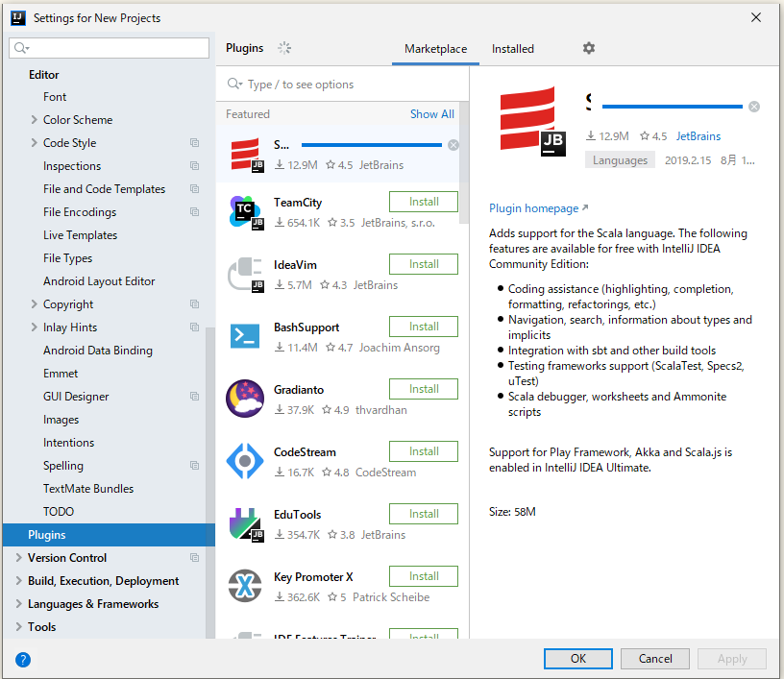784x679 pixels.
Task: Click project-level icon next to Inspections
Action: pyautogui.click(x=194, y=166)
